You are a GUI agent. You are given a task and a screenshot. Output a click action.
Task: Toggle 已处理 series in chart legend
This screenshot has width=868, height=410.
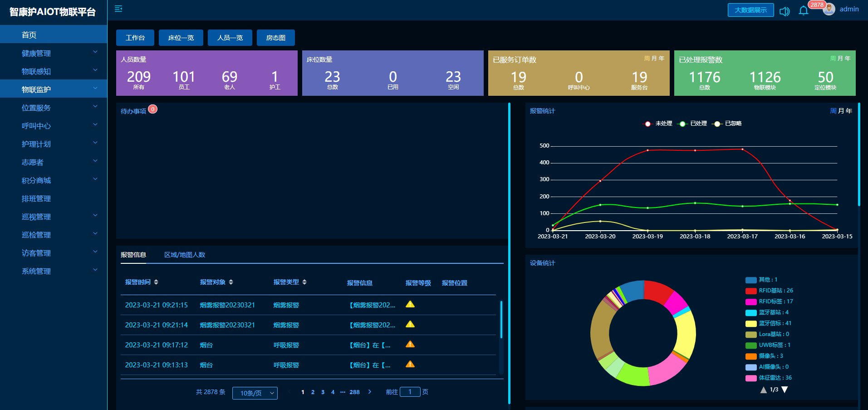pos(692,123)
